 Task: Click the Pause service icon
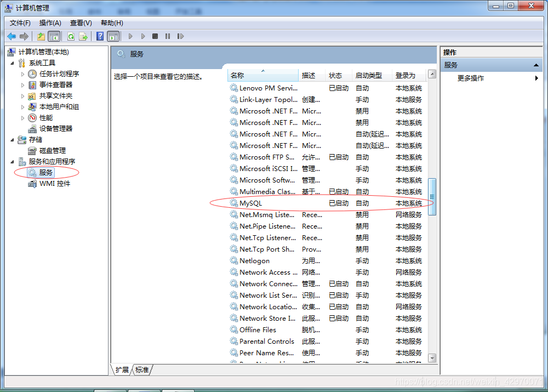[x=168, y=36]
